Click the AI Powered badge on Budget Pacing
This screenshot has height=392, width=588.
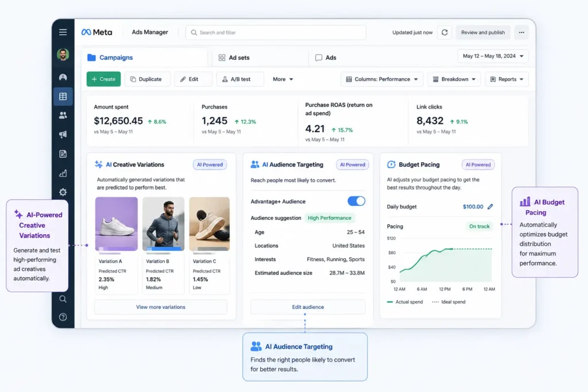coord(478,165)
